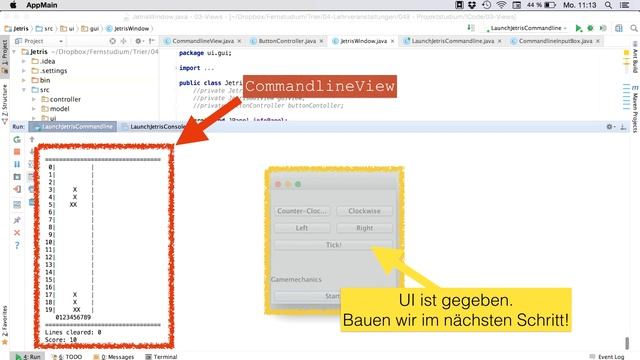Start debugging with the green bug icon

click(x=590, y=28)
